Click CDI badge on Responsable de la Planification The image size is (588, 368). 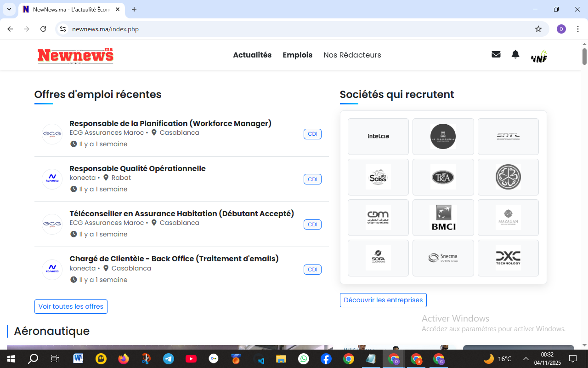click(x=312, y=134)
